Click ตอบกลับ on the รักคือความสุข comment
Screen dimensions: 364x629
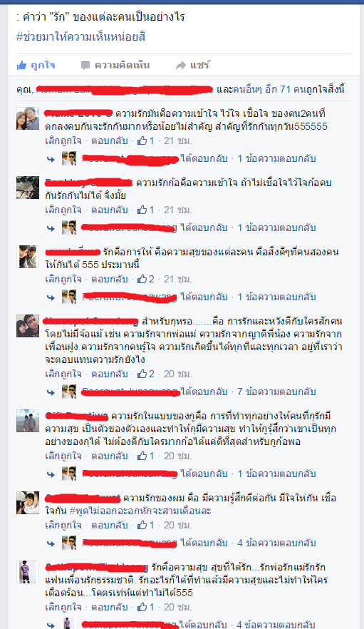pyautogui.click(x=110, y=607)
